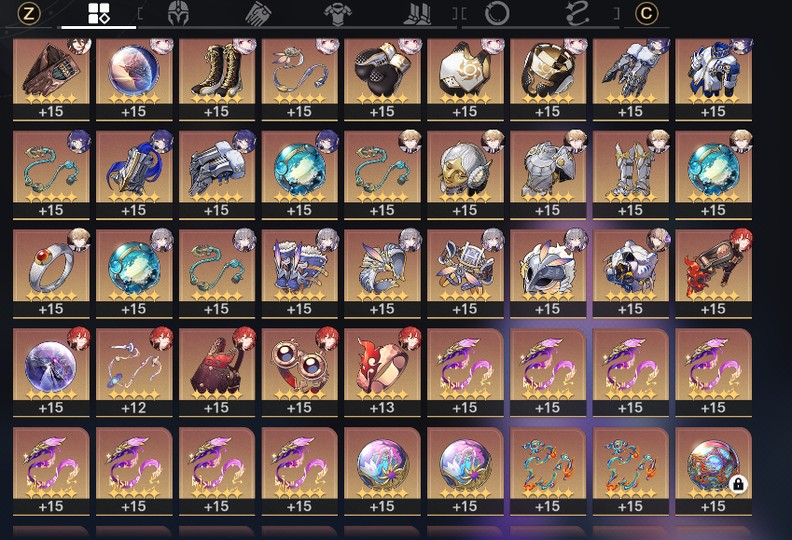Choose the round goggles relic

[300, 372]
